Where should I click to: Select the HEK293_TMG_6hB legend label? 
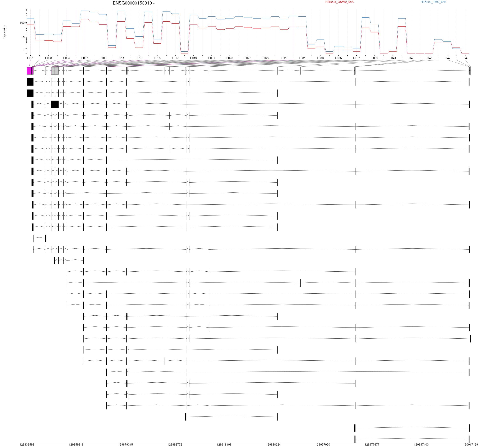[x=433, y=2]
